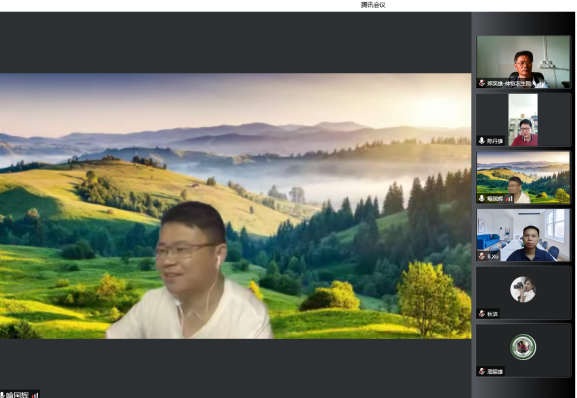Click the main speaker's name label bottom-left
Image resolution: width=577 pixels, height=398 pixels.
click(17, 395)
